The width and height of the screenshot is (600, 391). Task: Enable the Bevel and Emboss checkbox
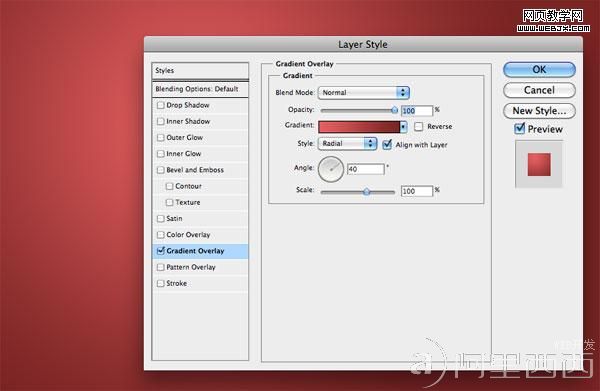pyautogui.click(x=161, y=170)
